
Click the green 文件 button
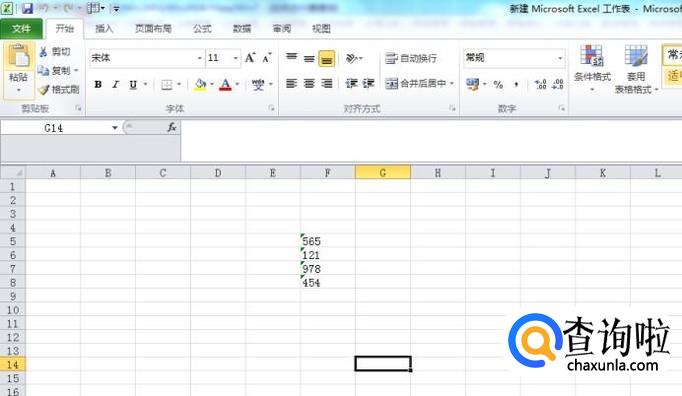(21, 29)
